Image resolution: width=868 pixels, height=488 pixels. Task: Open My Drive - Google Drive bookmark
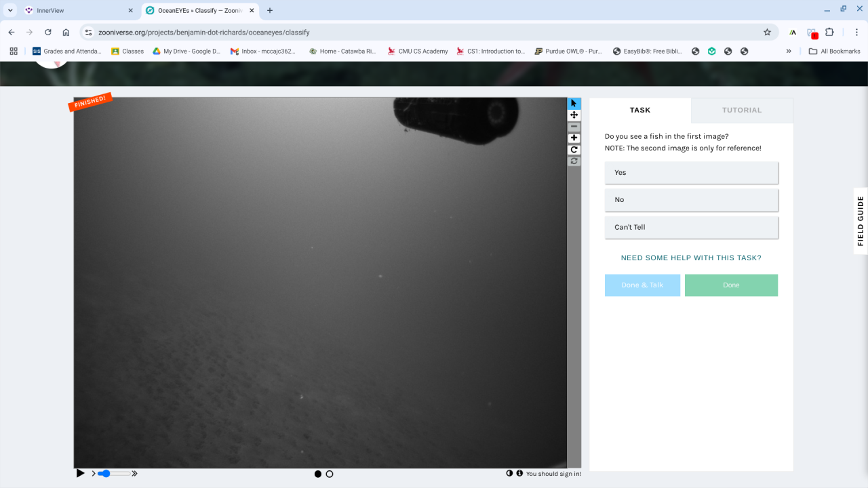click(186, 51)
